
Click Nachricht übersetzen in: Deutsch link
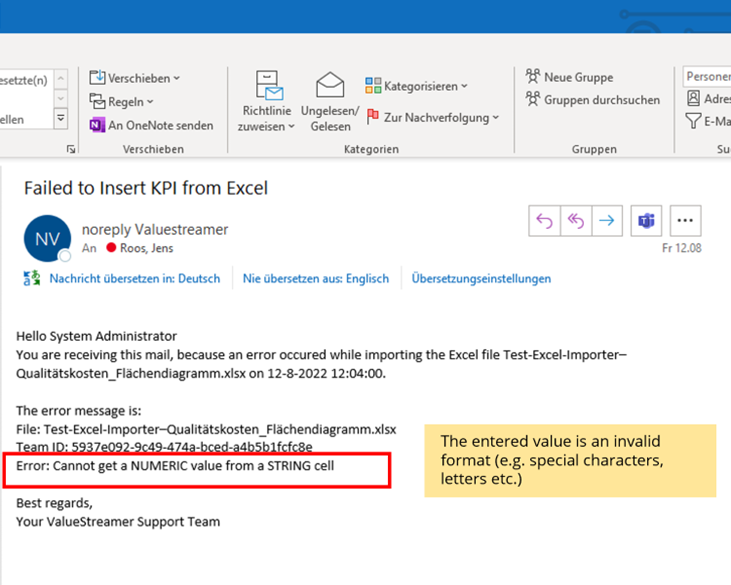click(x=134, y=279)
